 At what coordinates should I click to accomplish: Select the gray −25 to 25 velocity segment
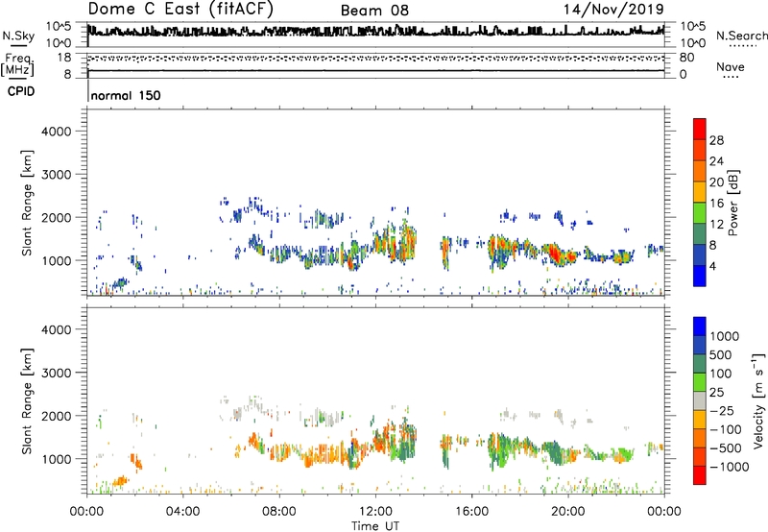700,400
